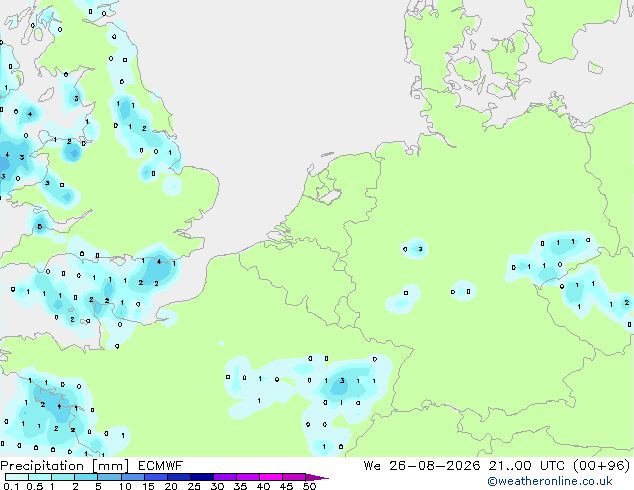
Task: Select the 30–35 mm purple legend segment
Action: pos(224,477)
